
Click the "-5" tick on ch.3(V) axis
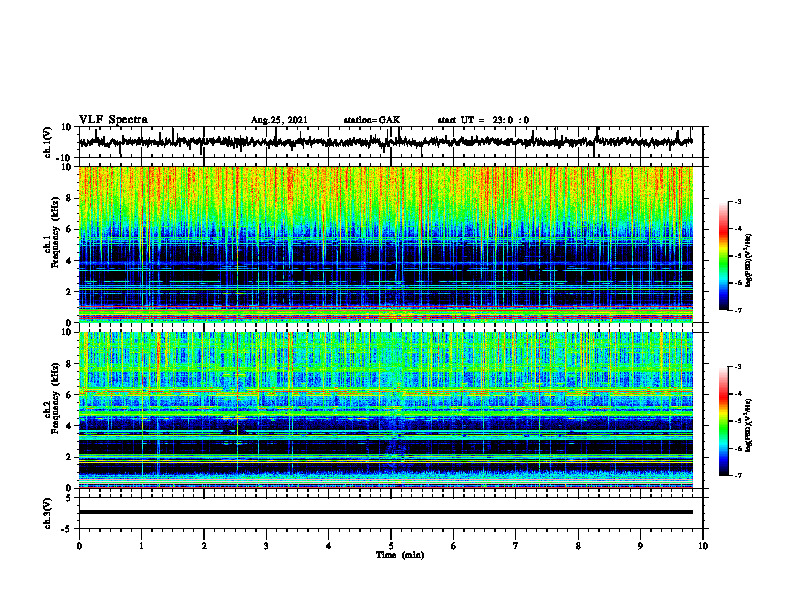[68, 529]
